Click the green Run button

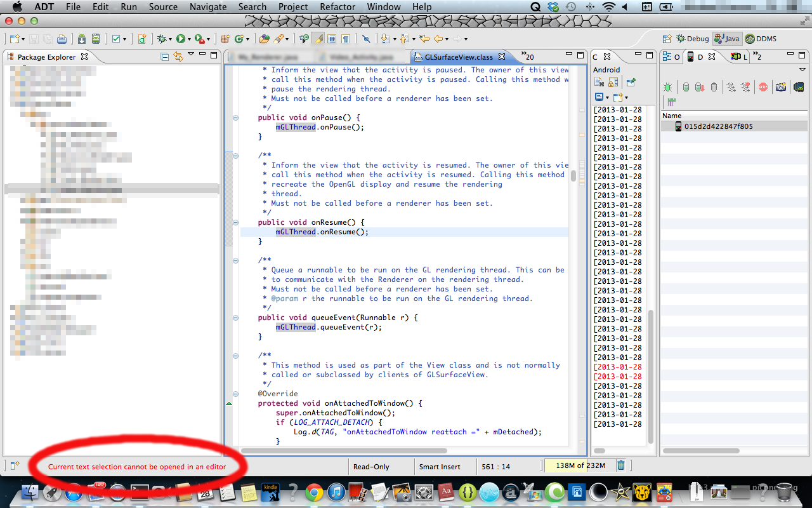coord(180,39)
